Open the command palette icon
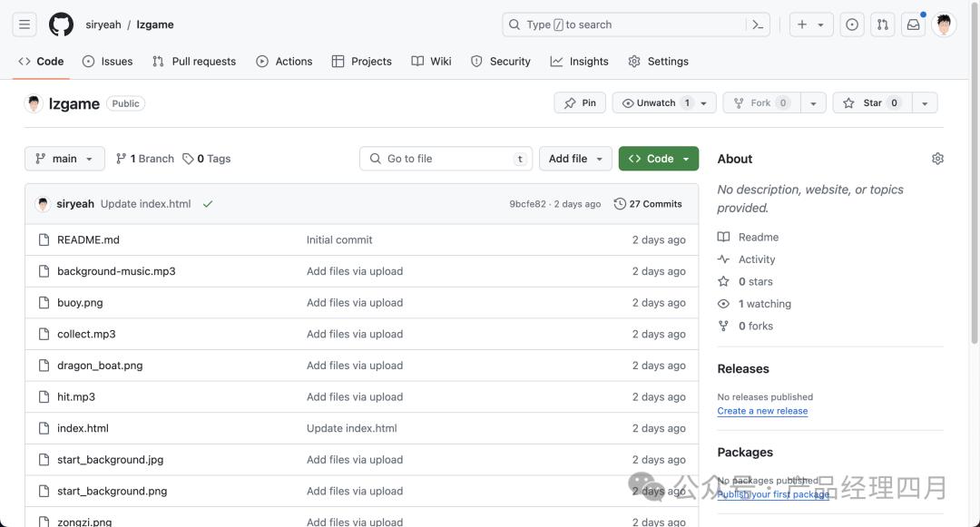 coord(758,24)
